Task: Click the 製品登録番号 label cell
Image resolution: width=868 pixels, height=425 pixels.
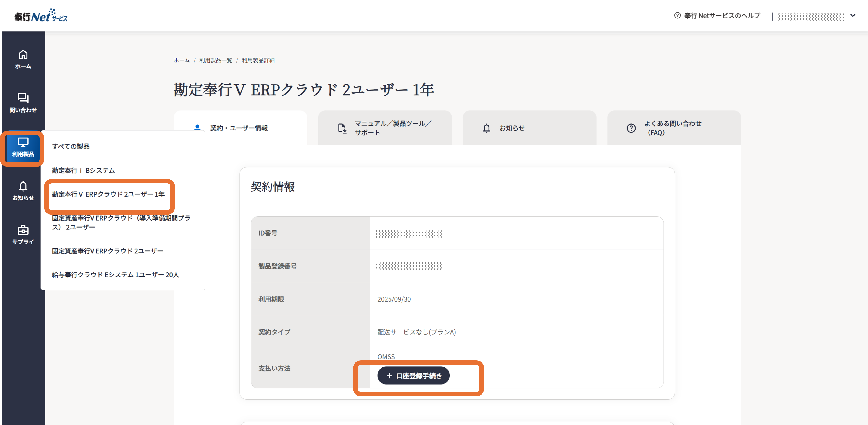Action: point(310,266)
